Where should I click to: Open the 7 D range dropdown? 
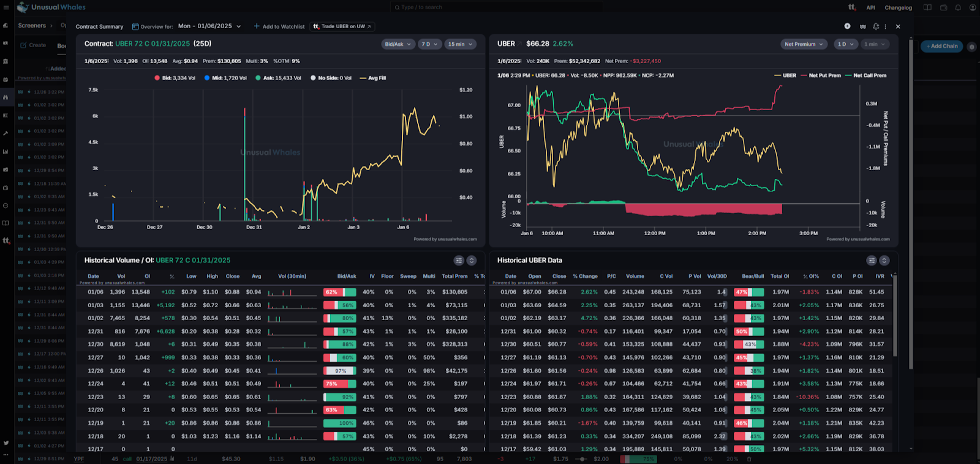pos(429,44)
